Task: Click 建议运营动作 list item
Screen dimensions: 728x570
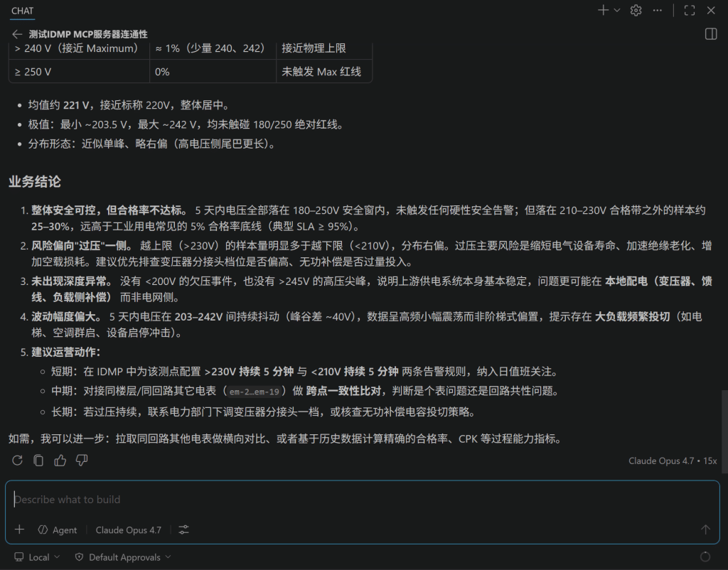Action: pyautogui.click(x=65, y=352)
